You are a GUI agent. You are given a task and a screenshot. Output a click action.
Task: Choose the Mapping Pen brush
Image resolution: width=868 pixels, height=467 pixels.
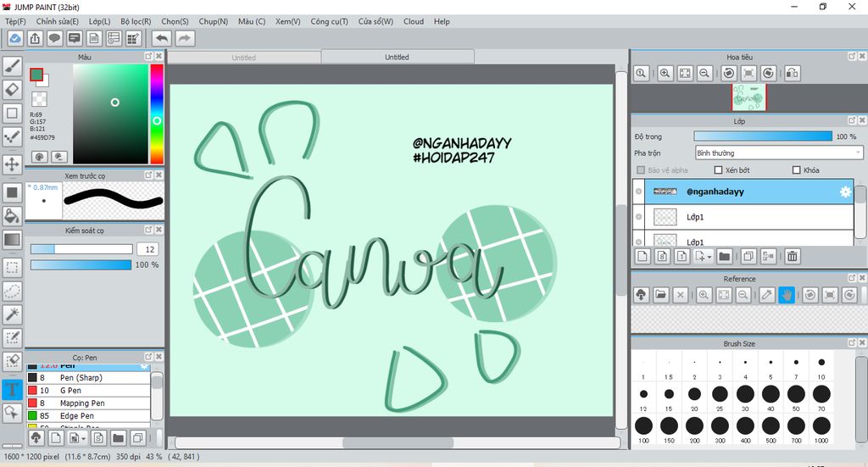(x=88, y=403)
